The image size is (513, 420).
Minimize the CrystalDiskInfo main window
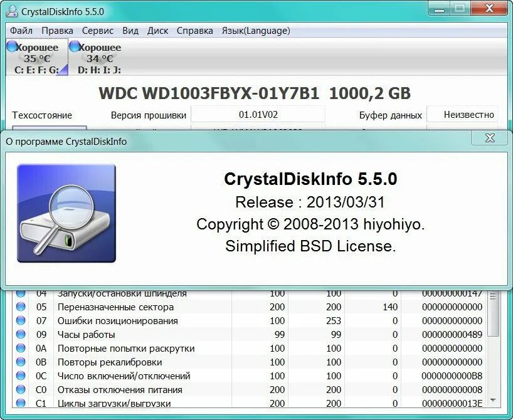coord(439,9)
